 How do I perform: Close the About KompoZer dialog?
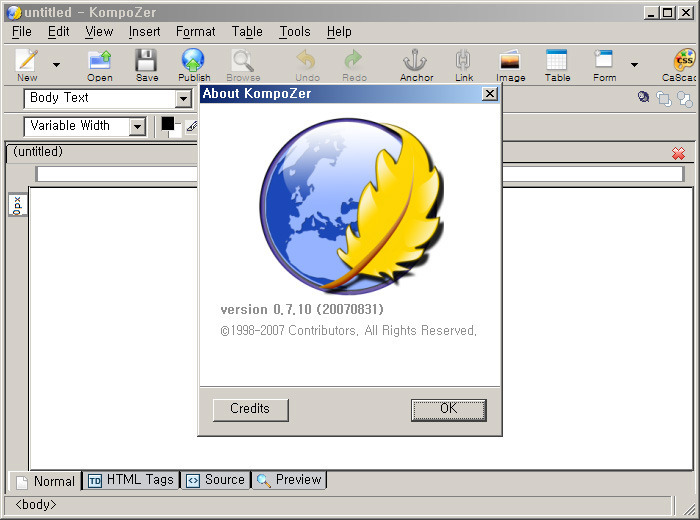point(490,94)
